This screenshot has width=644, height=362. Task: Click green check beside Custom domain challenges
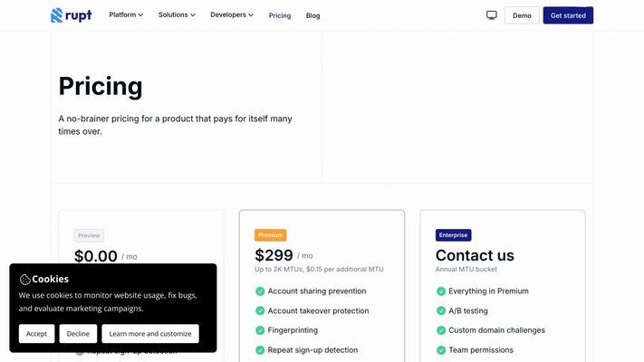(441, 330)
